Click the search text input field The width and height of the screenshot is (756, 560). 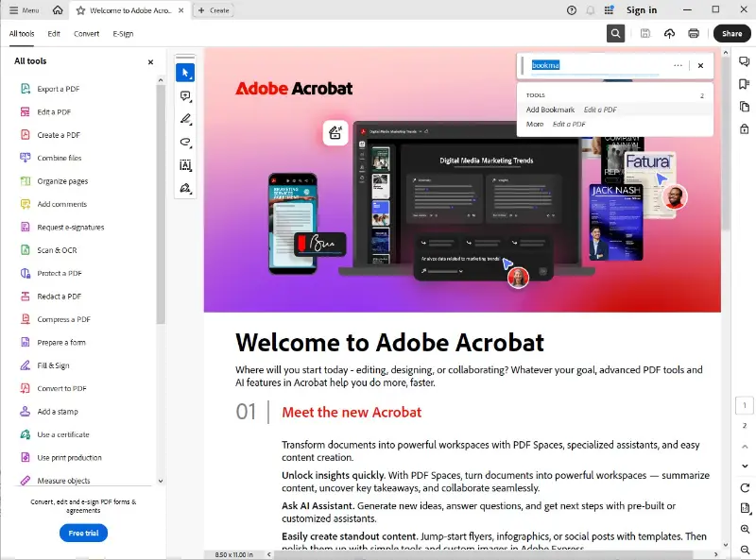(597, 66)
